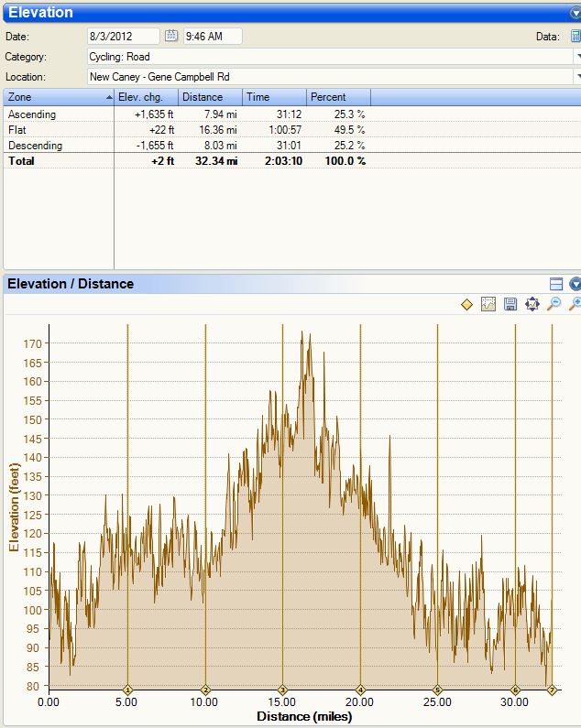The width and height of the screenshot is (581, 728).
Task: Click lap marker 3 on the chart
Action: tap(283, 690)
